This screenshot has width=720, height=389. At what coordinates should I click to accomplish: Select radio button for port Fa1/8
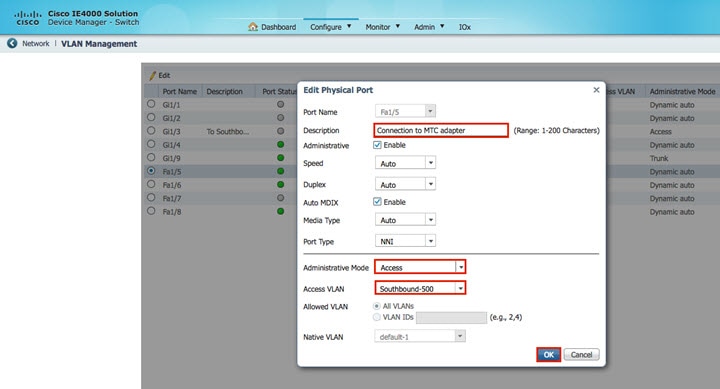151,211
